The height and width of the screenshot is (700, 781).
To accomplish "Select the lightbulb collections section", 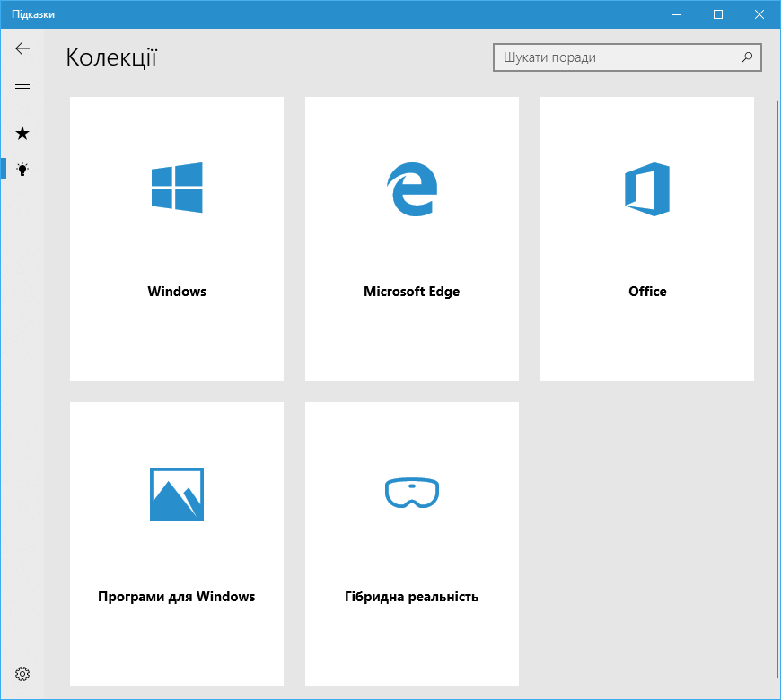I will [22, 169].
